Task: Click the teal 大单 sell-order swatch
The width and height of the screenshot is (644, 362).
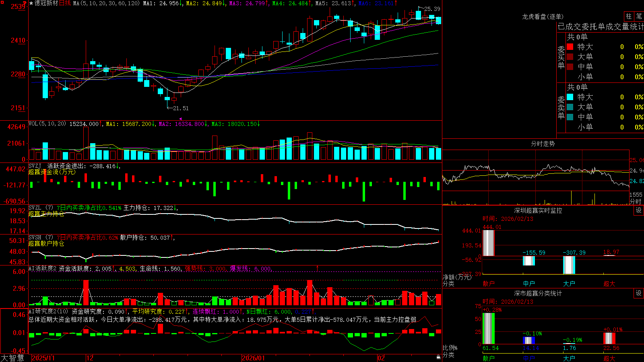Action: pyautogui.click(x=570, y=107)
